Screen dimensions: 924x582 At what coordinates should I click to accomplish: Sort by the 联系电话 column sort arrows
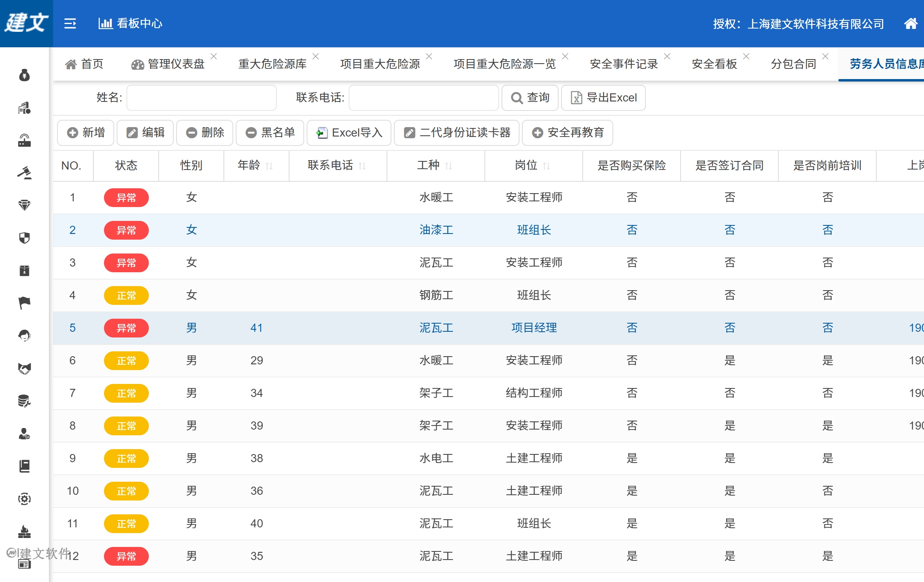click(362, 166)
